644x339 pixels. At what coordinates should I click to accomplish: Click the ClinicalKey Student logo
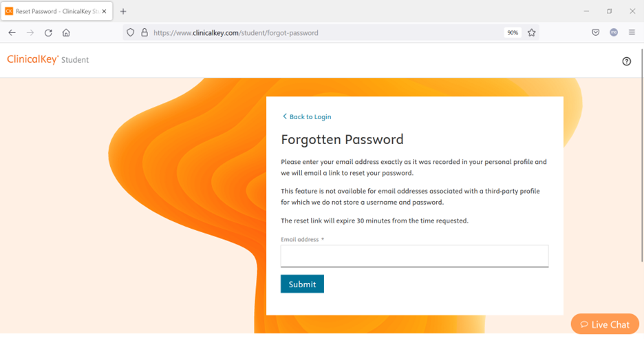[x=48, y=60]
